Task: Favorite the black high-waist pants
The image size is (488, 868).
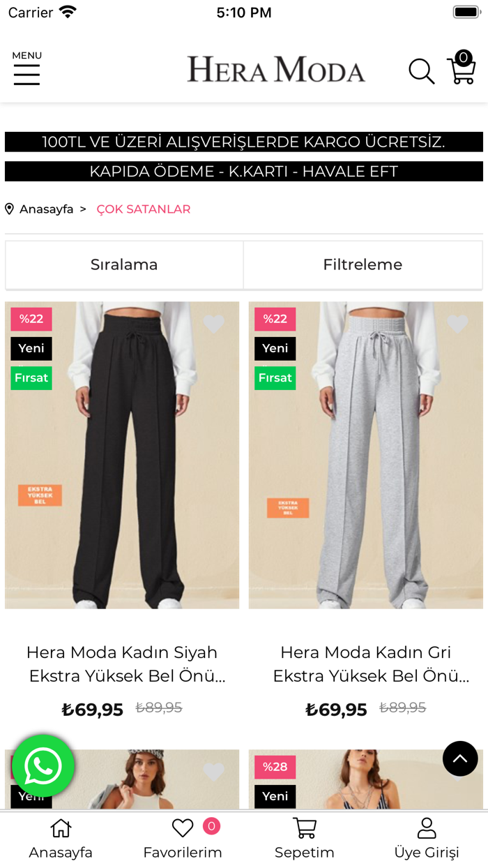Action: coord(213,323)
